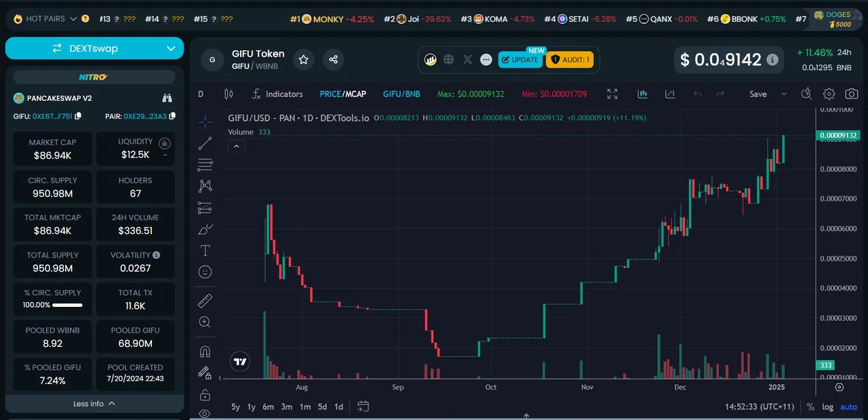The image size is (868, 420).
Task: Open the emoji icons tool
Action: [205, 272]
